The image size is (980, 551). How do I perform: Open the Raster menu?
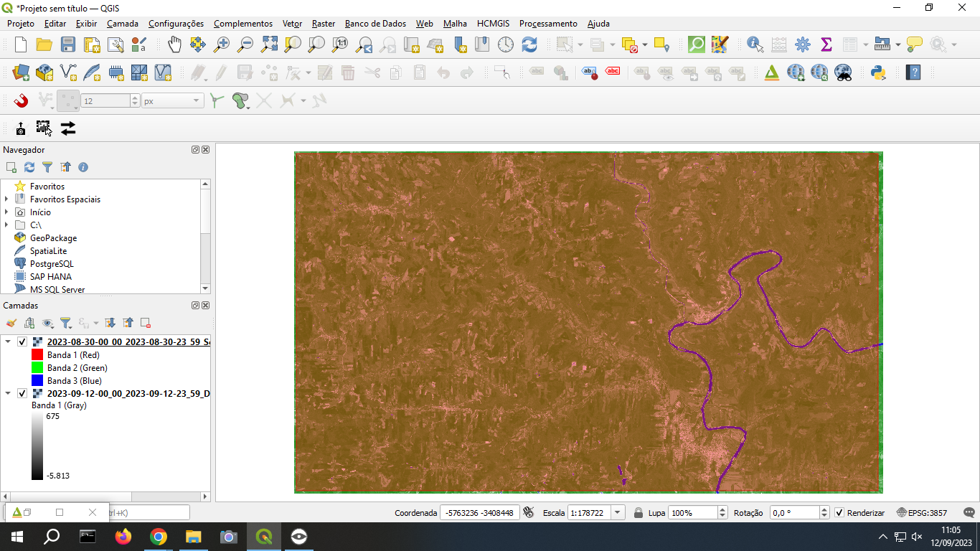point(323,24)
